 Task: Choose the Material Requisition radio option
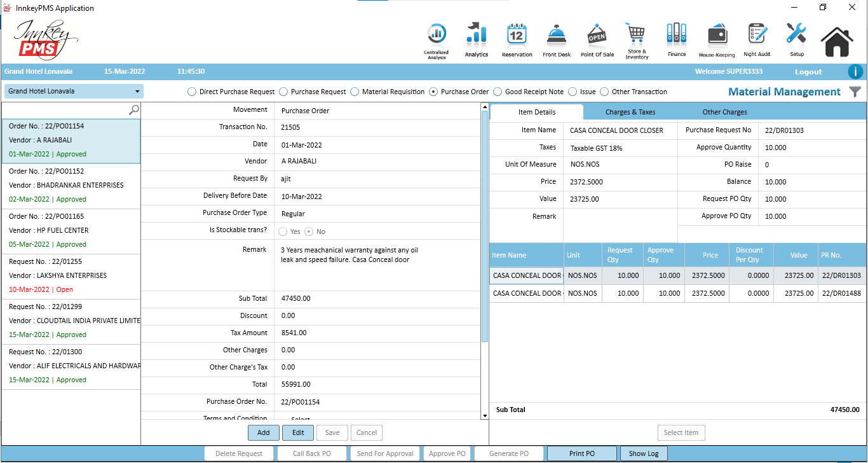355,92
